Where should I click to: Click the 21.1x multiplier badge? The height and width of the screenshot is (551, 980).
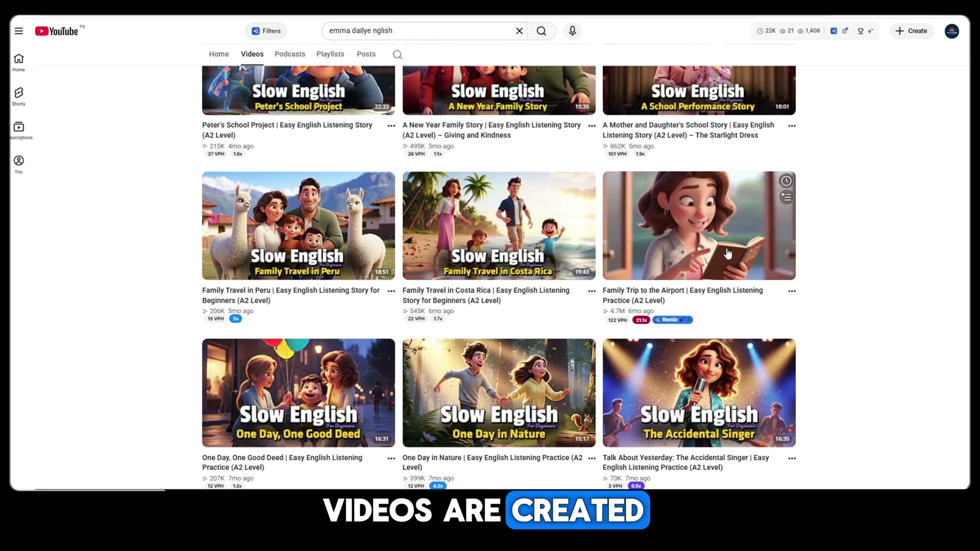coord(641,320)
